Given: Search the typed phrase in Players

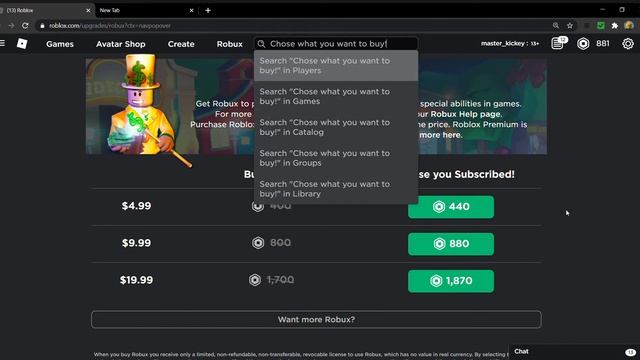Looking at the screenshot, I should 336,66.
